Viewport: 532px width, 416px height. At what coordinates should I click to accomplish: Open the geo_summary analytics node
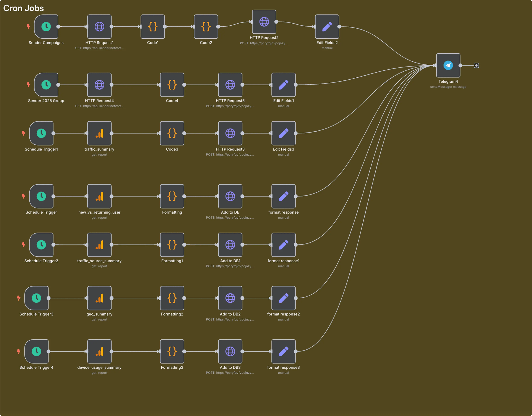point(99,298)
